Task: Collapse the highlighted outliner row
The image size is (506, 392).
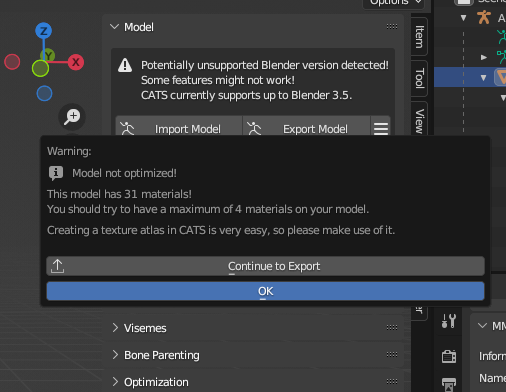Action: click(483, 78)
